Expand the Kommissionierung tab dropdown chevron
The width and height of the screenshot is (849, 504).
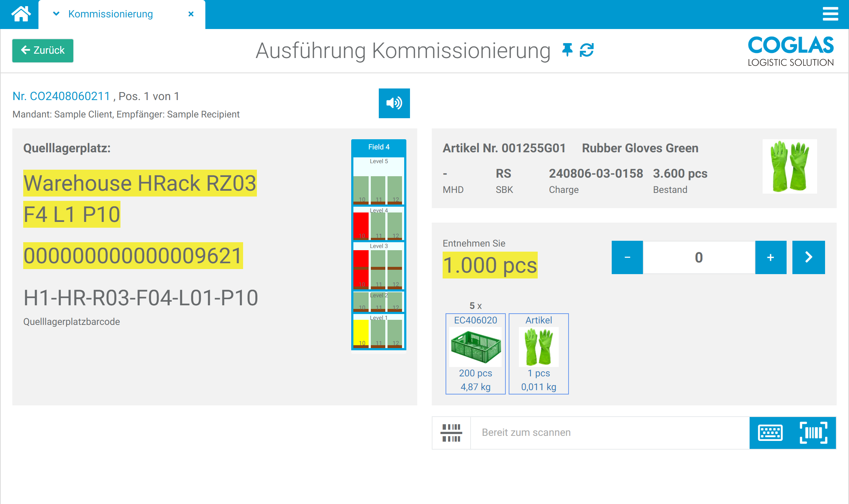pyautogui.click(x=56, y=14)
